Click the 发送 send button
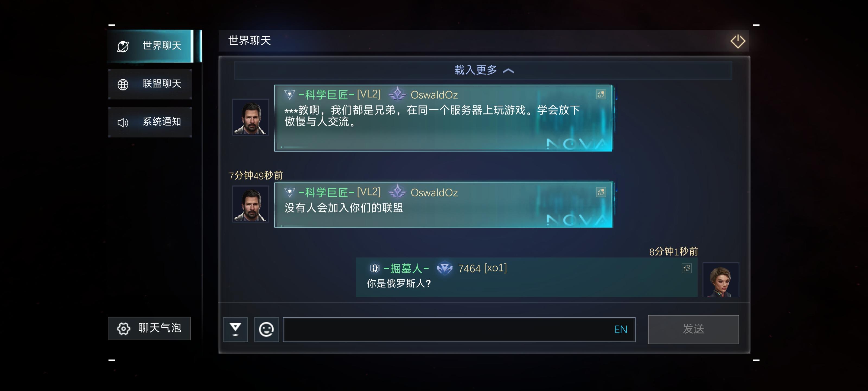This screenshot has width=868, height=391. click(x=693, y=329)
